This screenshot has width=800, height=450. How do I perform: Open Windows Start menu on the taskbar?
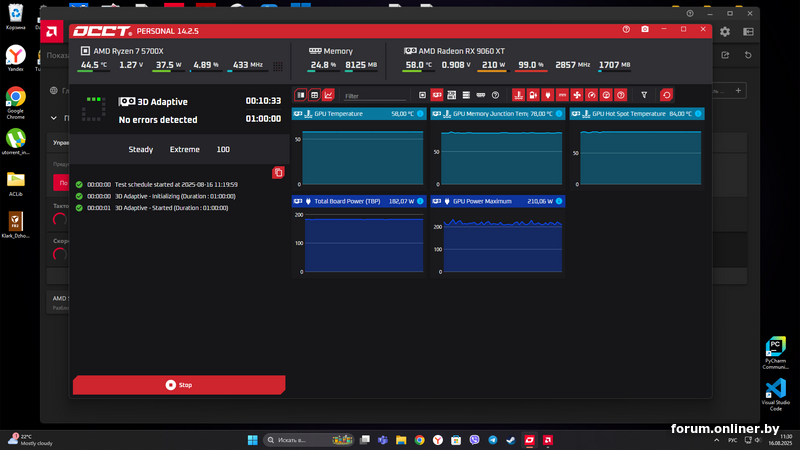(x=252, y=440)
